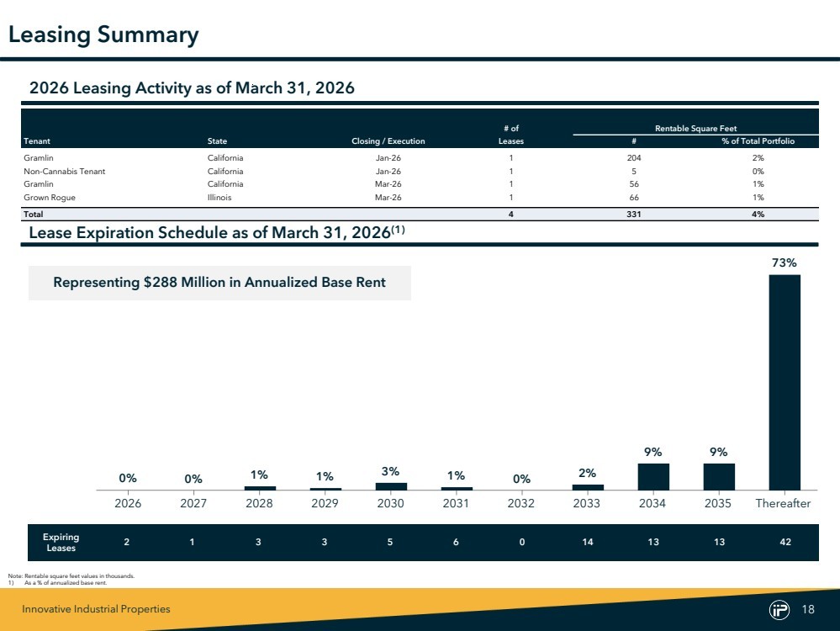The image size is (840, 631).
Task: Click the IP logo icon in the footer
Action: pyautogui.click(x=779, y=610)
